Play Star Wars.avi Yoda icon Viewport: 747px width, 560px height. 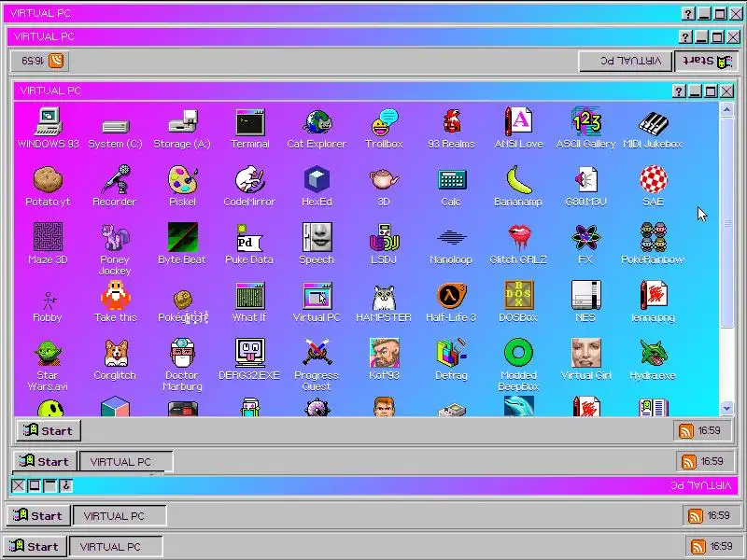tap(49, 354)
